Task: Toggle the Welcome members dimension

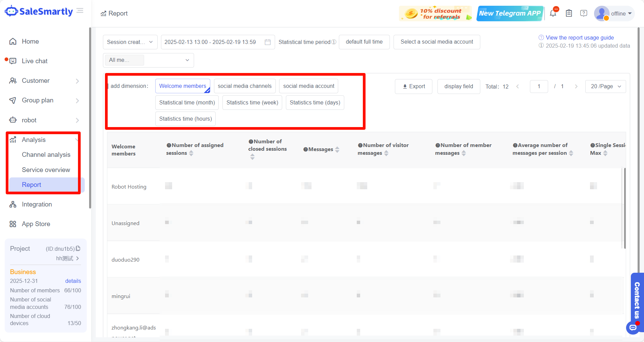Action: (183, 86)
